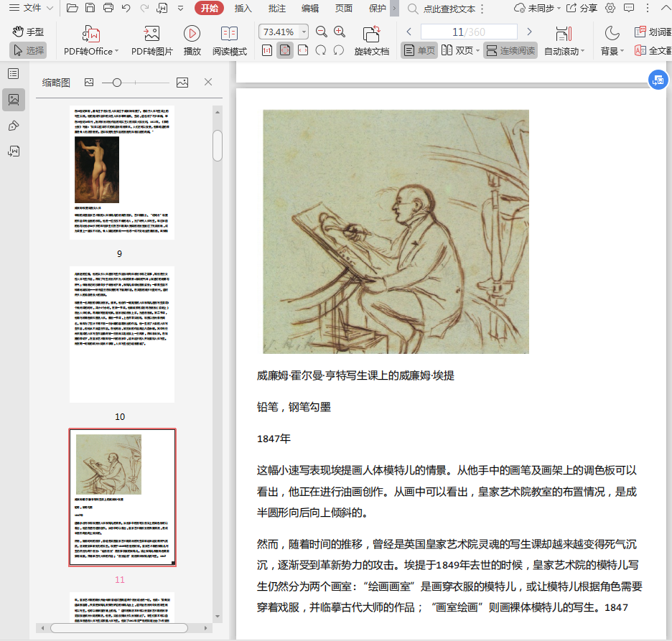Rotate view clockwise using the circular arrow
672x641 pixels.
[321, 50]
